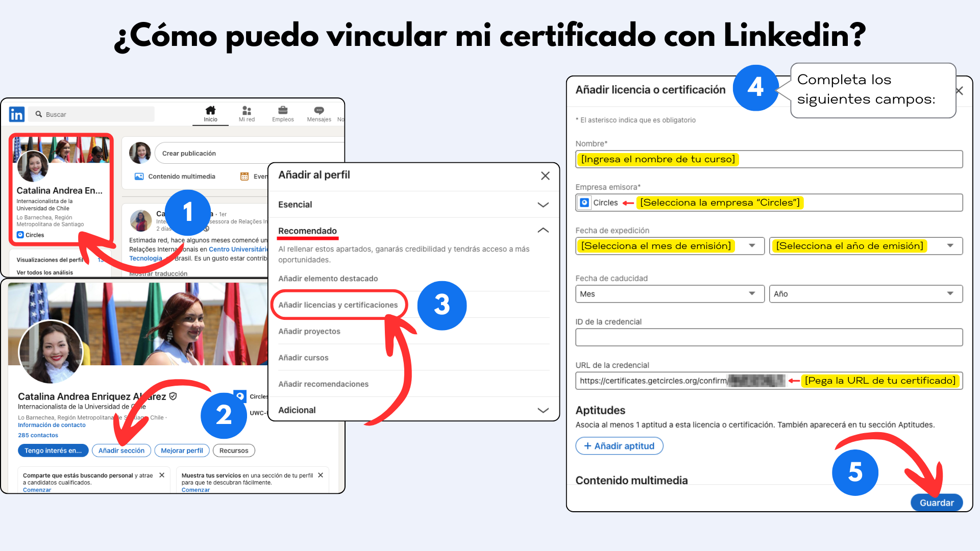The image size is (980, 551).
Task: Close the Añadir licencia o certificación dialog
Action: coord(960,91)
